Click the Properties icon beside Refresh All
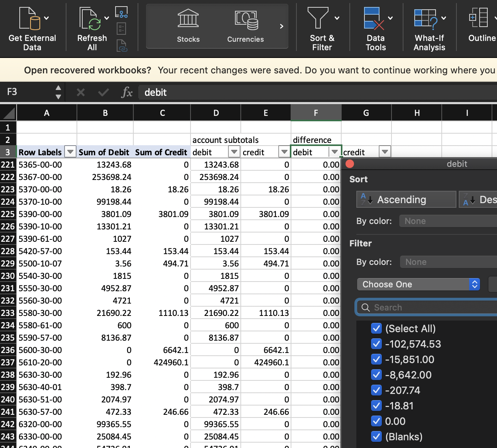 121,29
